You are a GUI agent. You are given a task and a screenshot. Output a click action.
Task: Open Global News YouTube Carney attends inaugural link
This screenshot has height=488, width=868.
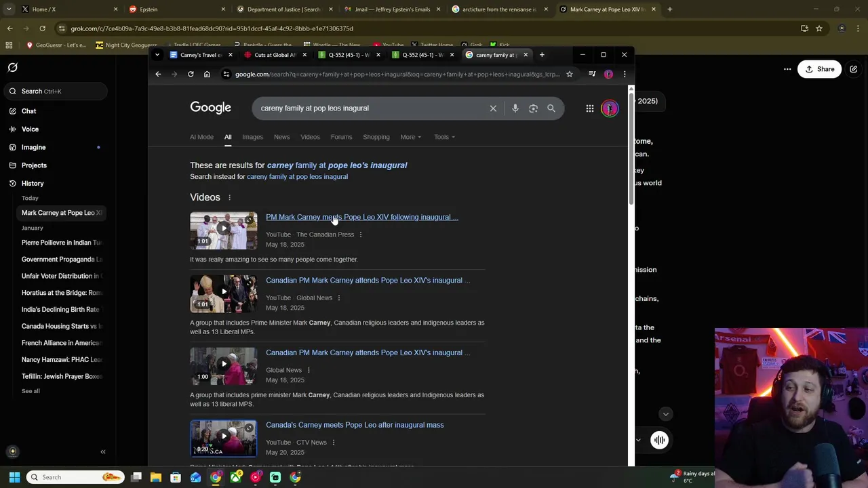click(x=368, y=281)
